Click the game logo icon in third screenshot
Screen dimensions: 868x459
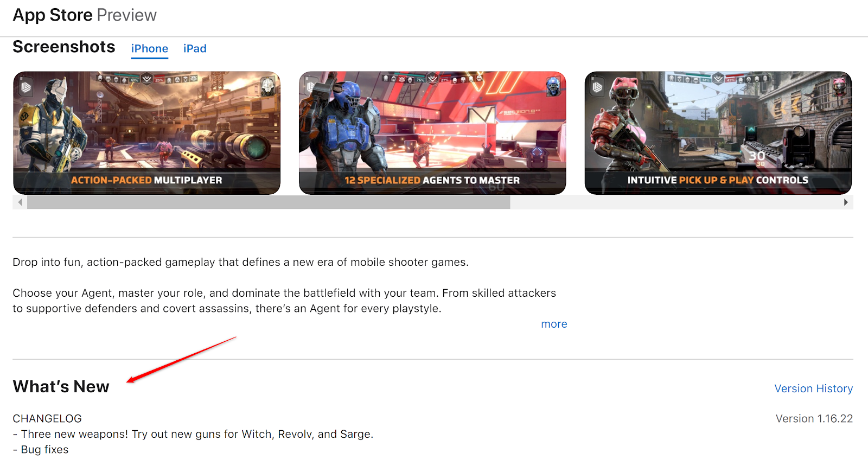(x=597, y=87)
